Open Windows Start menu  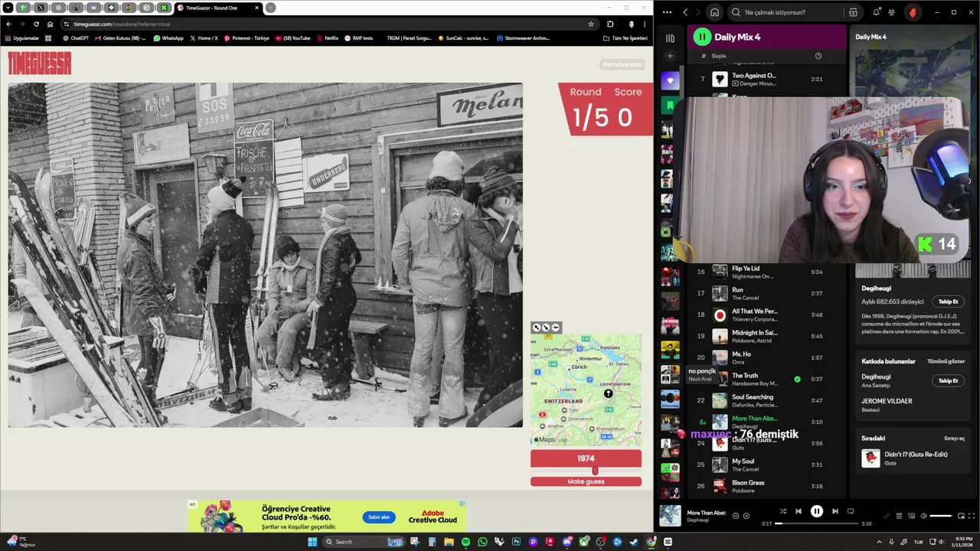click(312, 542)
